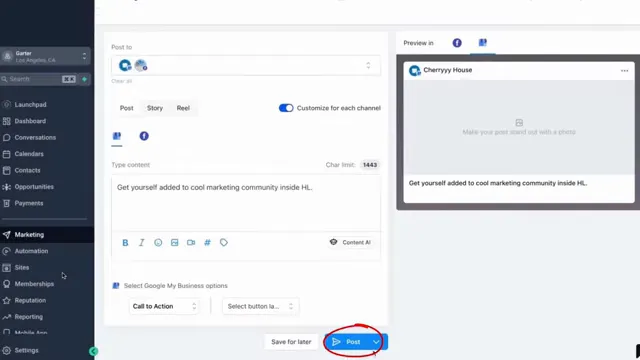
Task: Select the Reel type tab
Action: pos(183,108)
